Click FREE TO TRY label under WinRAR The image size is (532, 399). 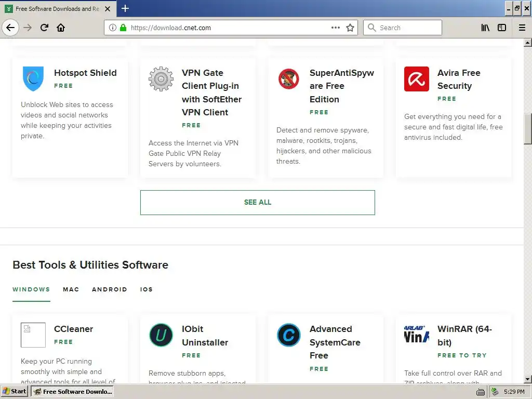click(462, 355)
